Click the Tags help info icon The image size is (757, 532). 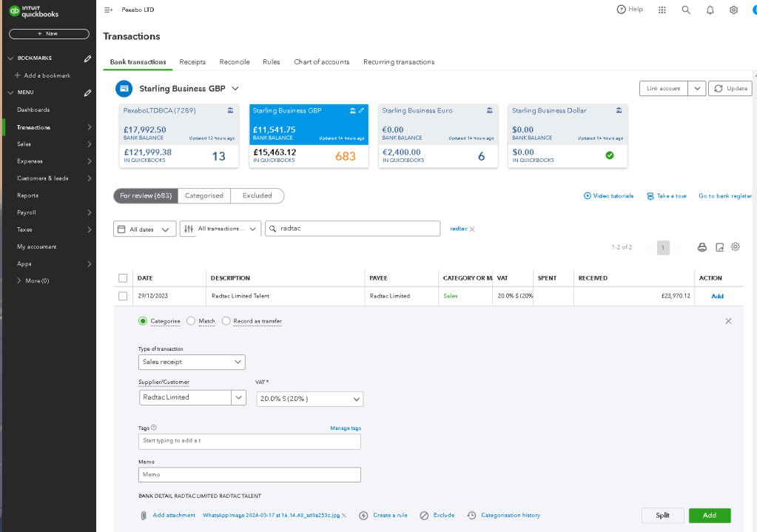[153, 427]
